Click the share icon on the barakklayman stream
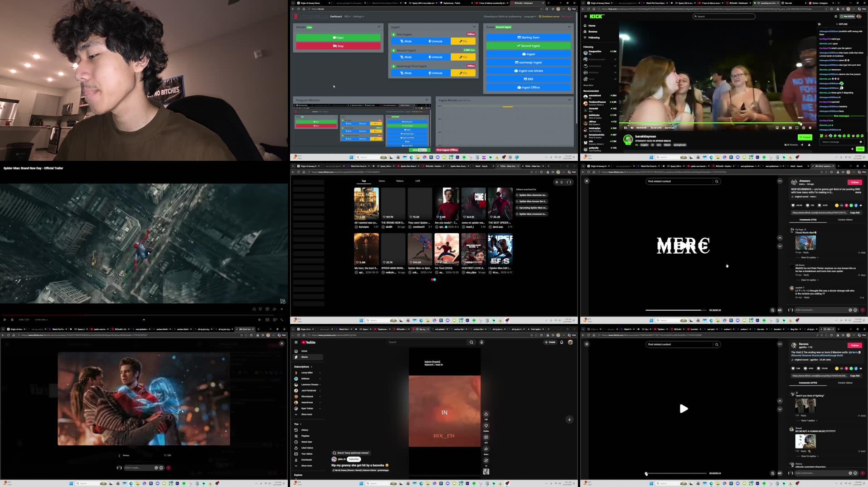The width and height of the screenshot is (868, 487). coord(802,145)
